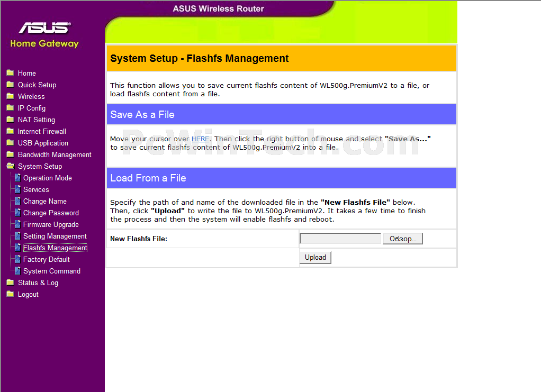
Task: Open the Quick Setup menu
Action: point(37,85)
